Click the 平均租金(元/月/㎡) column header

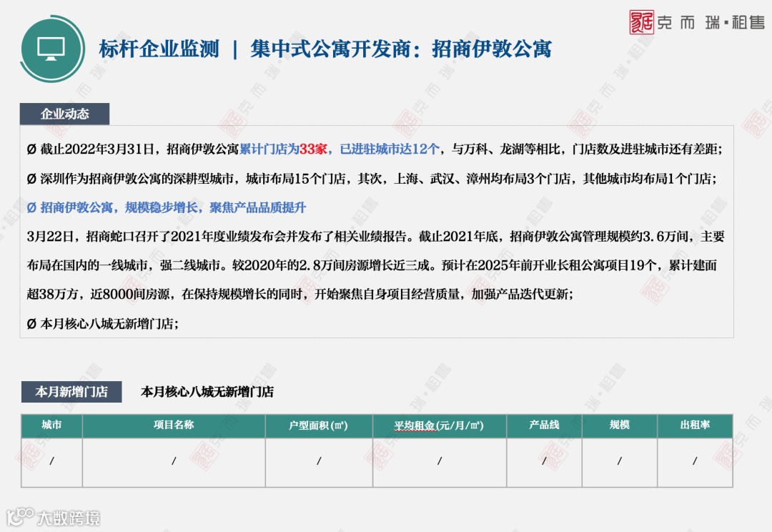(x=439, y=425)
